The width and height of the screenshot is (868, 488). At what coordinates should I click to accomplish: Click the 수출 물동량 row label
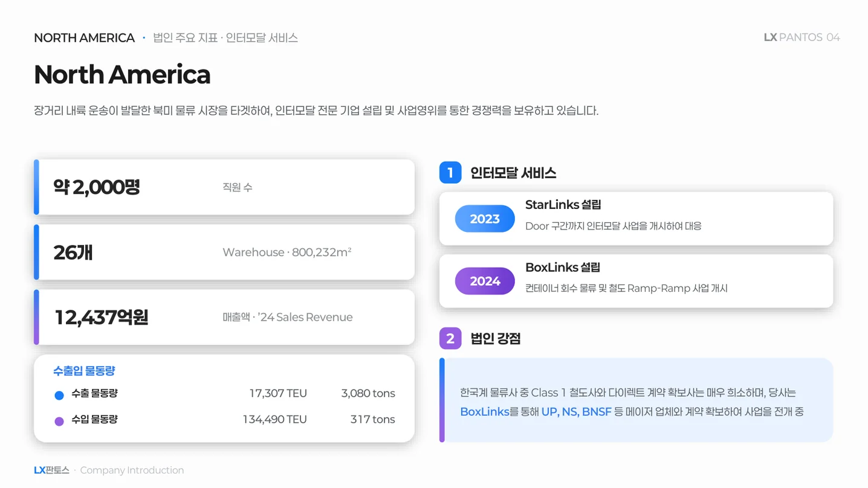94,393
